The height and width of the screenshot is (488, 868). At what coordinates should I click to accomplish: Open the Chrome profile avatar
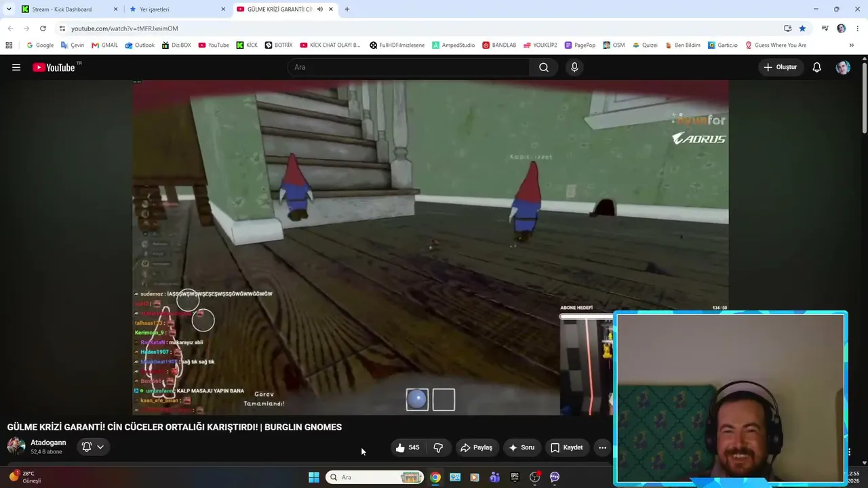pyautogui.click(x=842, y=28)
